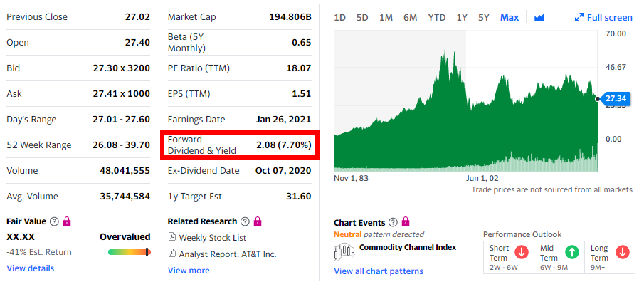Click the Ask value 27.41 x 1000
Screen dimensions: 644x282
point(122,94)
